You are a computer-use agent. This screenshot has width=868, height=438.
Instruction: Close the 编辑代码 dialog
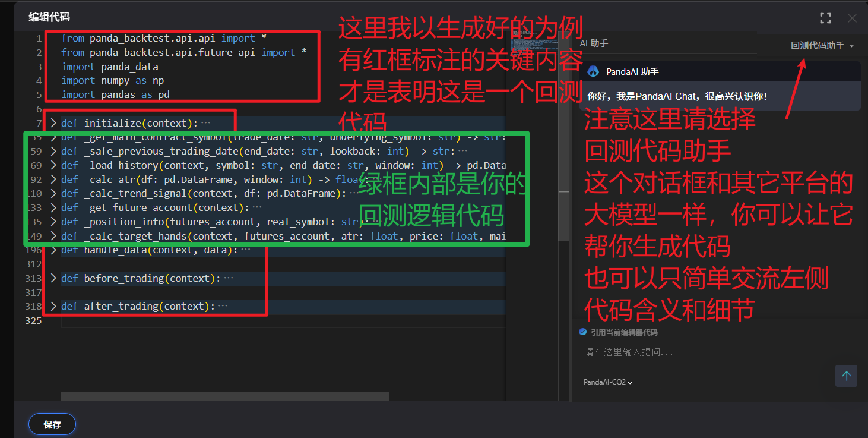click(x=852, y=18)
